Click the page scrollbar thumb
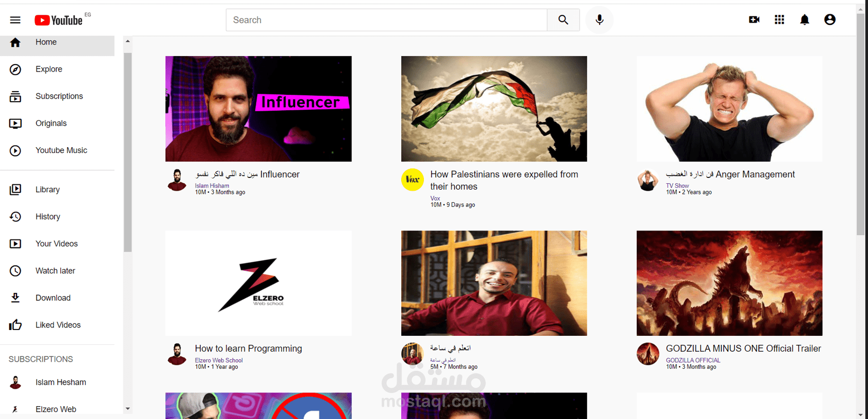Viewport: 868px width, 419px height. pos(861,124)
